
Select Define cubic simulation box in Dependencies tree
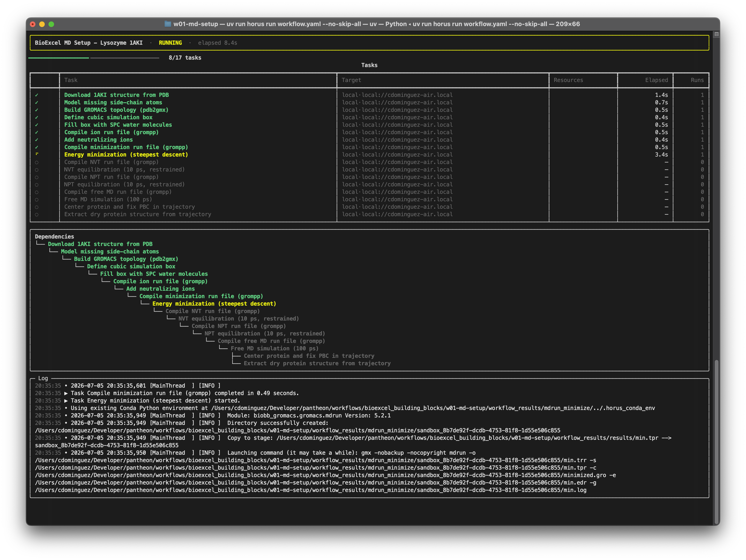131,266
